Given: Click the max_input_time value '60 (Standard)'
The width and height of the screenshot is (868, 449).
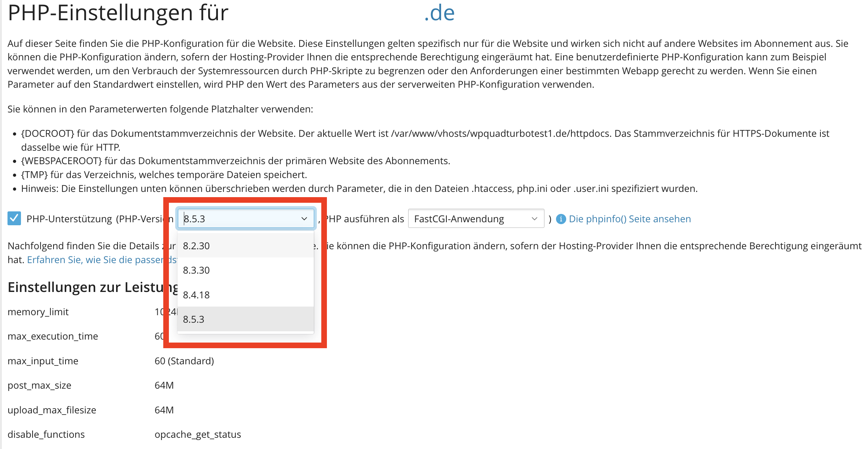Looking at the screenshot, I should (184, 361).
